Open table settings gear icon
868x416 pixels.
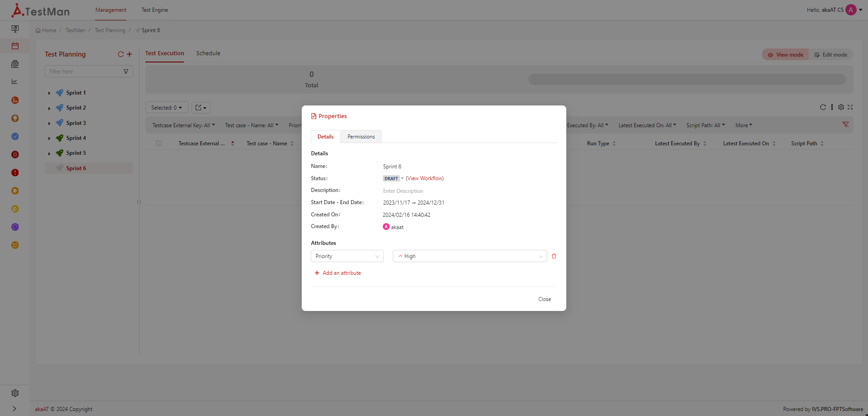click(x=841, y=107)
